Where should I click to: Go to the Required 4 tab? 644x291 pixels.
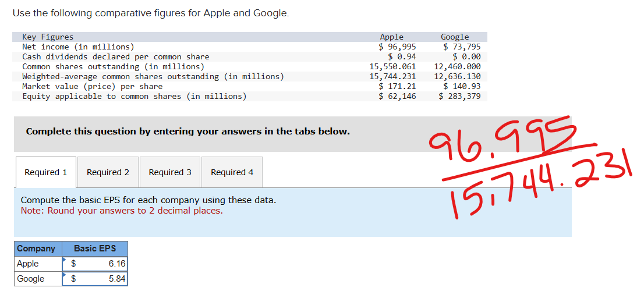(232, 172)
